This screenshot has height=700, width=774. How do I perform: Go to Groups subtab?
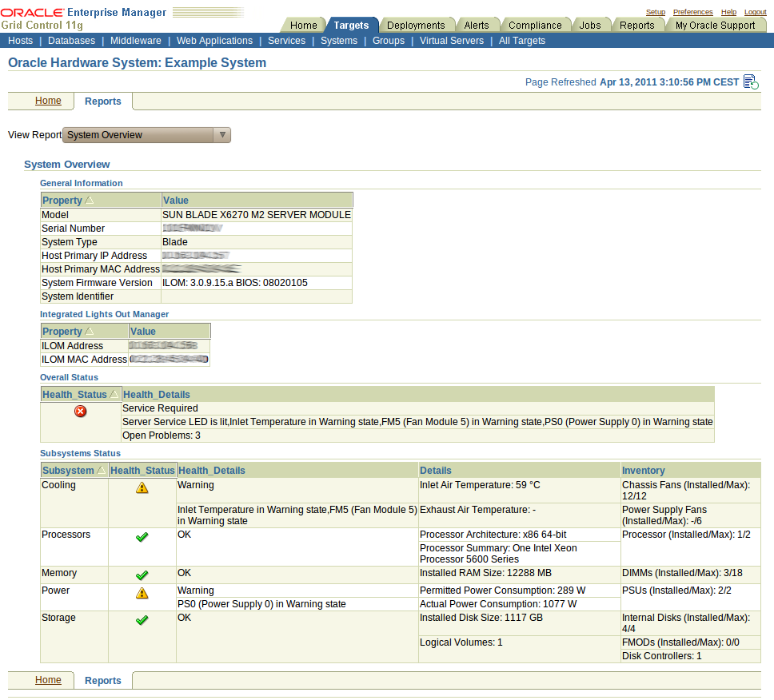[x=389, y=41]
